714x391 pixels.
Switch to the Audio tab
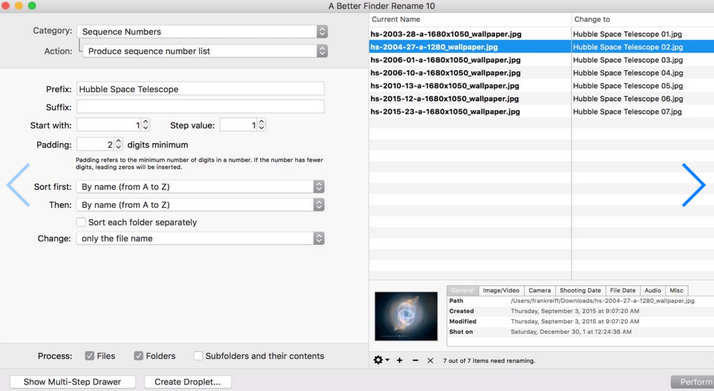coord(653,290)
